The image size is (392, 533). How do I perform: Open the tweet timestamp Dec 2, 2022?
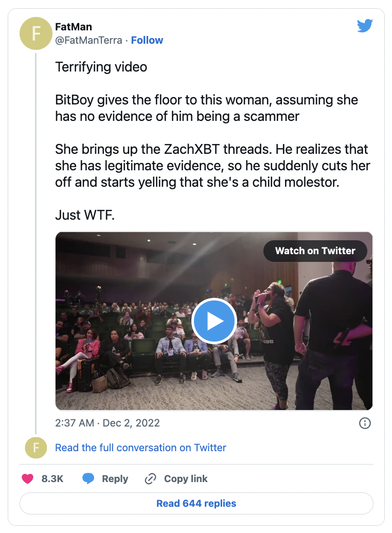pos(108,423)
